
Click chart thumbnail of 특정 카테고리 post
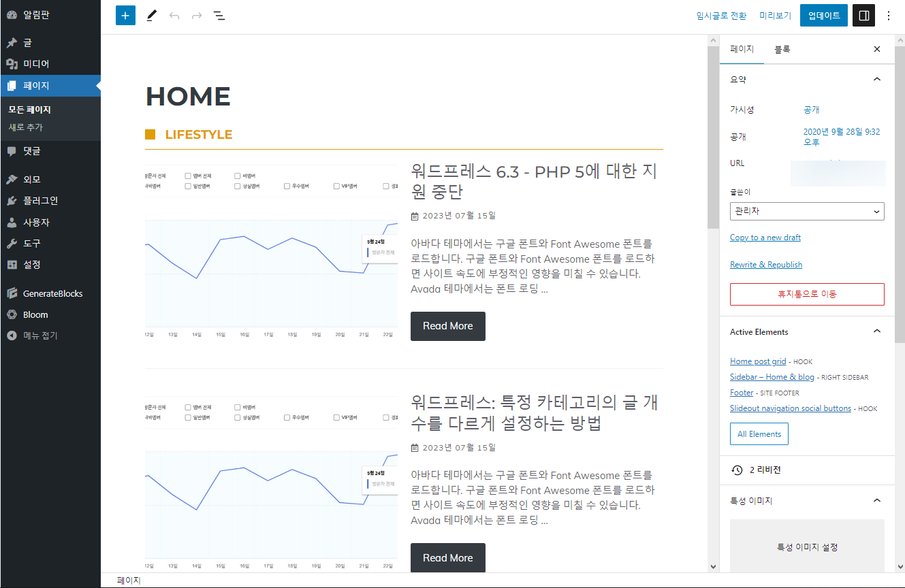pyautogui.click(x=271, y=483)
